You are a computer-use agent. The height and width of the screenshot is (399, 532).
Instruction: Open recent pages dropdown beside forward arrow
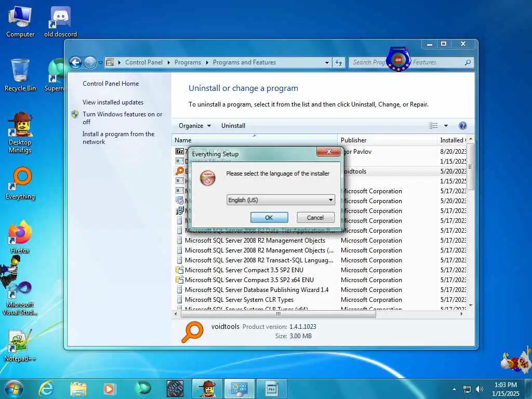click(x=100, y=63)
